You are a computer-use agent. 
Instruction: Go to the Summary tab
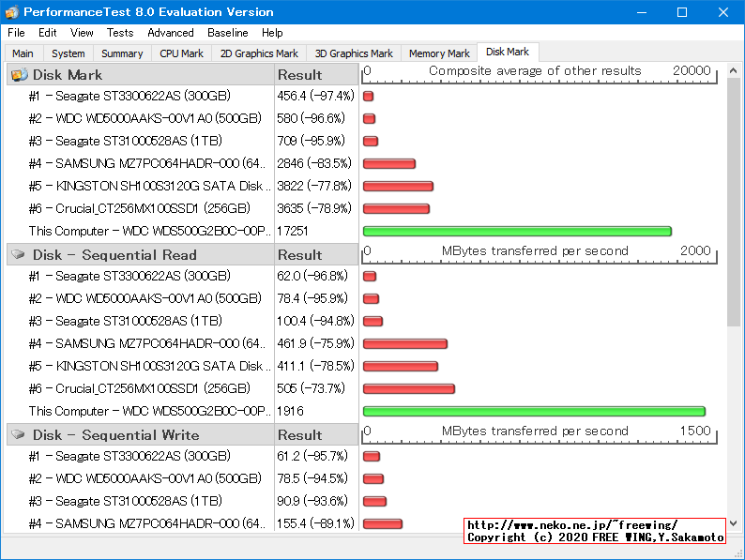point(122,54)
